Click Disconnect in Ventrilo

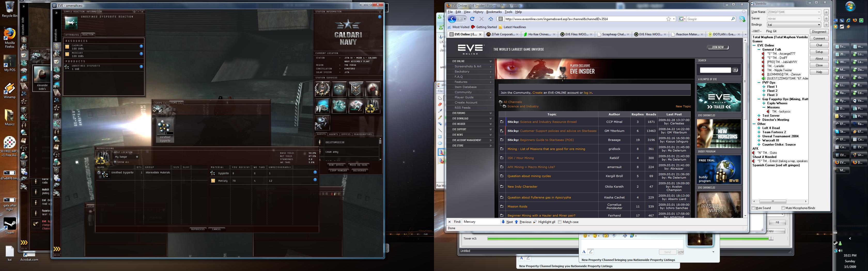tap(819, 32)
